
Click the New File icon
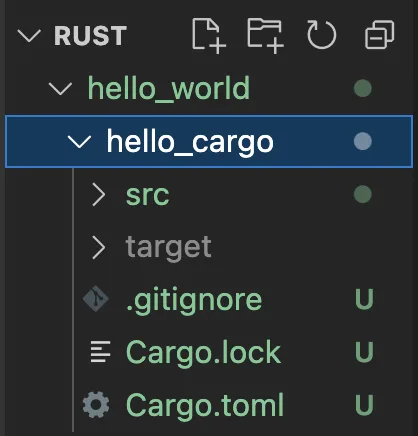tap(209, 36)
